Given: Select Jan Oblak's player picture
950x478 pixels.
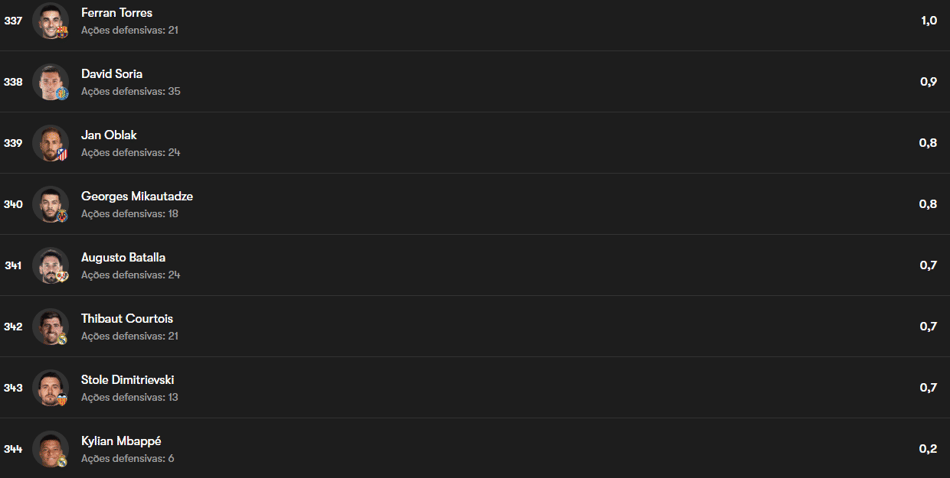Looking at the screenshot, I should (50, 143).
